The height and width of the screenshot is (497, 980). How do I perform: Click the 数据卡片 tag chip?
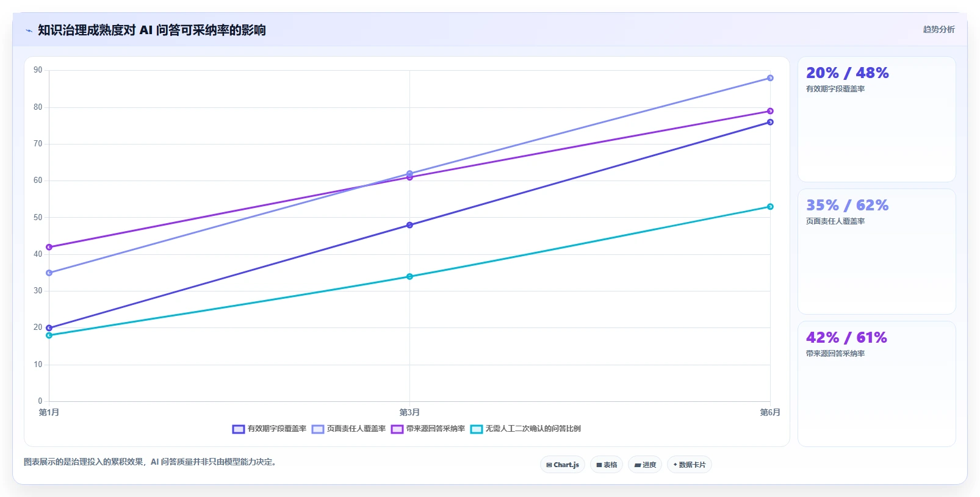pyautogui.click(x=690, y=465)
